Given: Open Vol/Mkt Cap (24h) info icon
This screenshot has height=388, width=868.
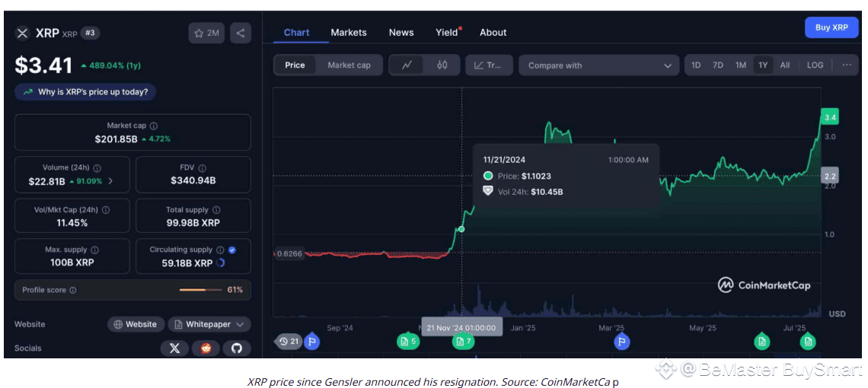Looking at the screenshot, I should pos(106,210).
